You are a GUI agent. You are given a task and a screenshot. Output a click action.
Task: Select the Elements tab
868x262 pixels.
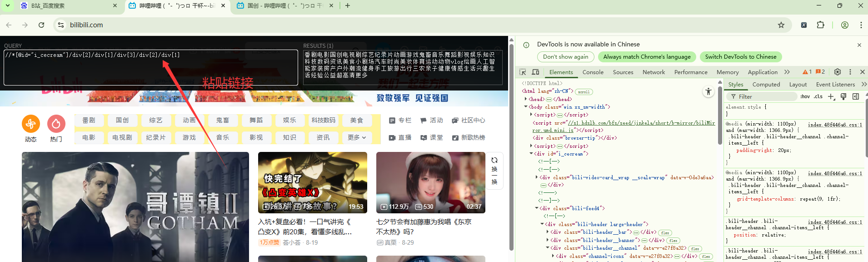[561, 72]
